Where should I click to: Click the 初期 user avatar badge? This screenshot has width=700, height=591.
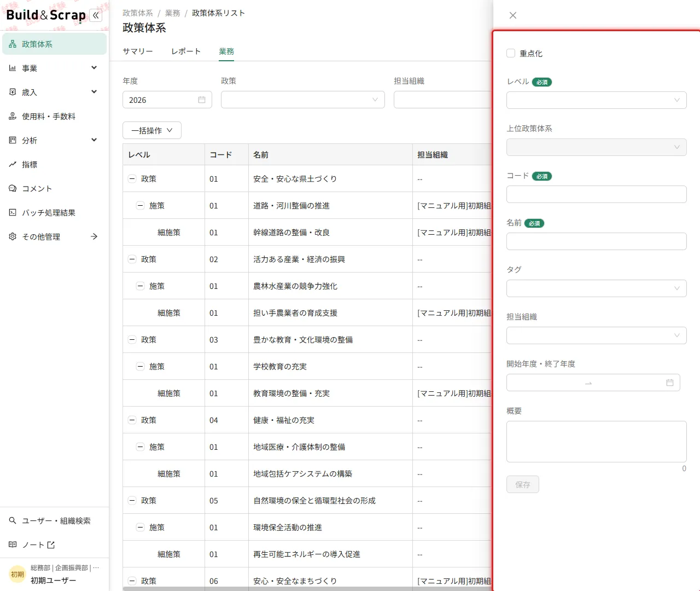tap(17, 575)
